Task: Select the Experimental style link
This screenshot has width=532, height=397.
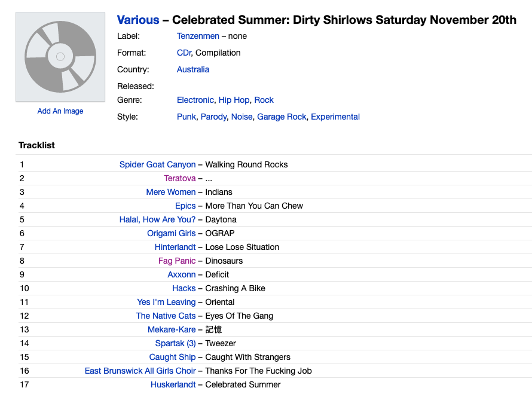Action: (x=335, y=117)
